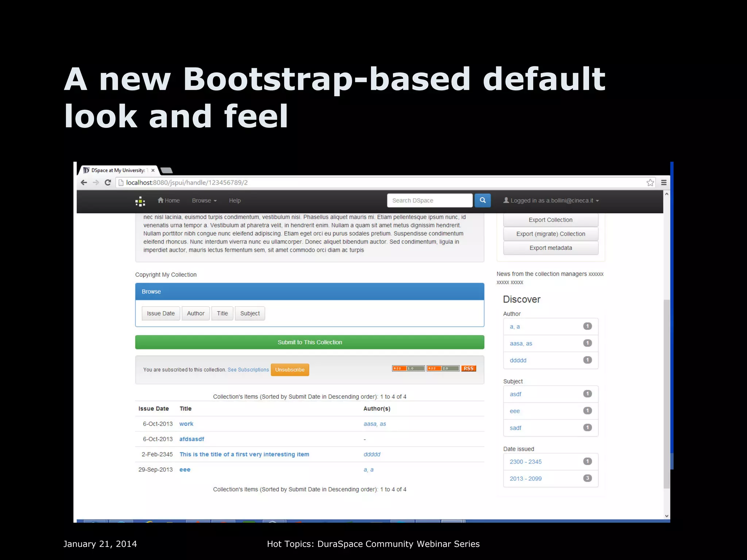Open the item titled eee
The height and width of the screenshot is (560, 747).
tap(185, 470)
